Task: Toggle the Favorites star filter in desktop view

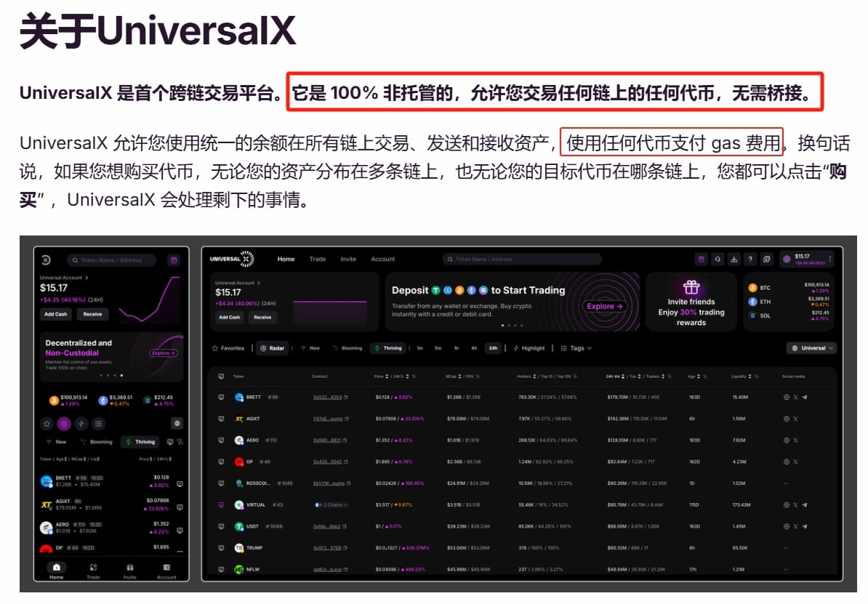Action: point(228,348)
